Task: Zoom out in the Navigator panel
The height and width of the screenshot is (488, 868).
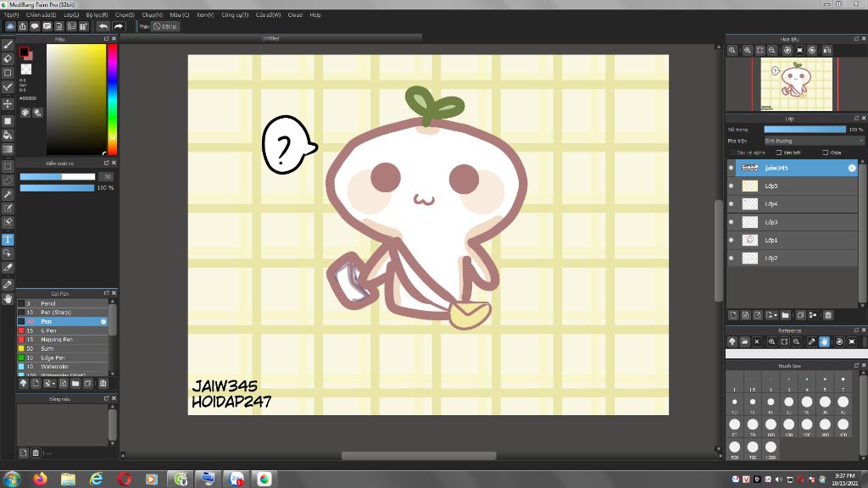Action: coord(771,50)
